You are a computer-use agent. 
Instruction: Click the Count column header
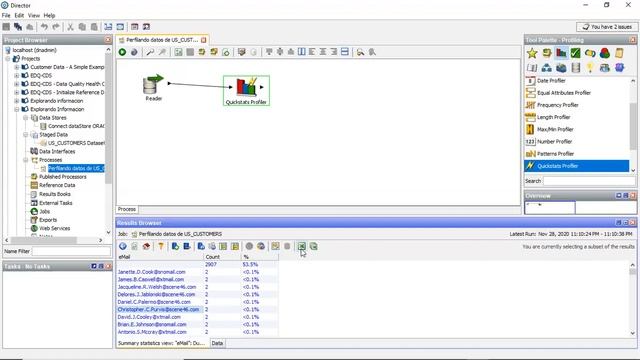click(x=222, y=257)
